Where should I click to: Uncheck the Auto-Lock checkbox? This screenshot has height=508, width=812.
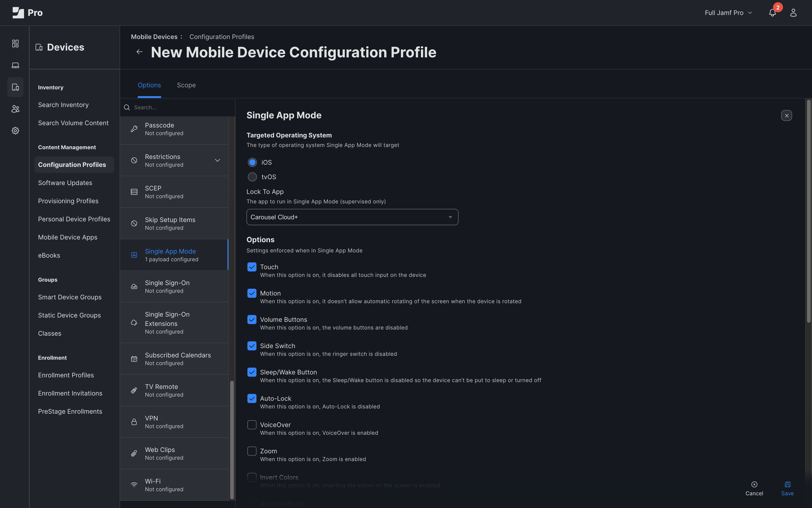(x=252, y=398)
